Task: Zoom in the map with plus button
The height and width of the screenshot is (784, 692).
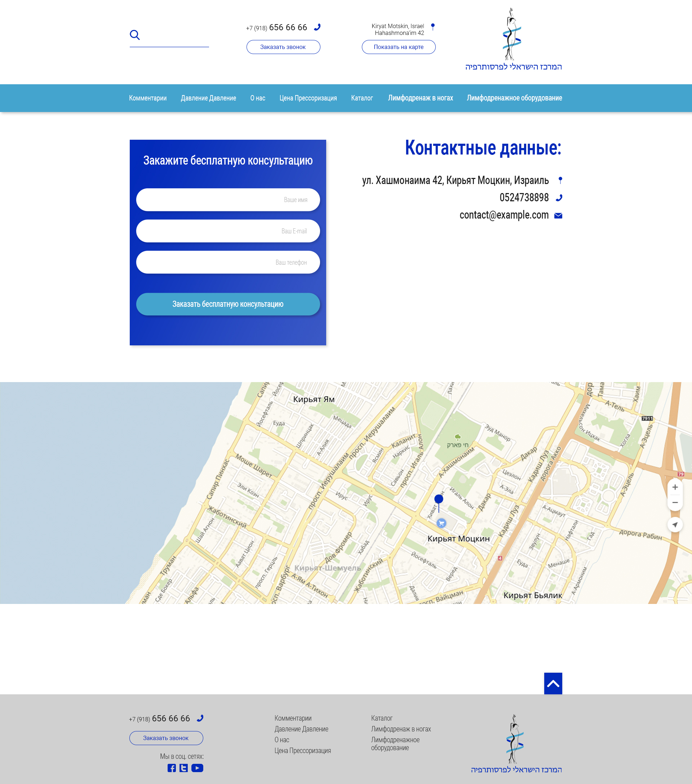Action: (x=675, y=487)
